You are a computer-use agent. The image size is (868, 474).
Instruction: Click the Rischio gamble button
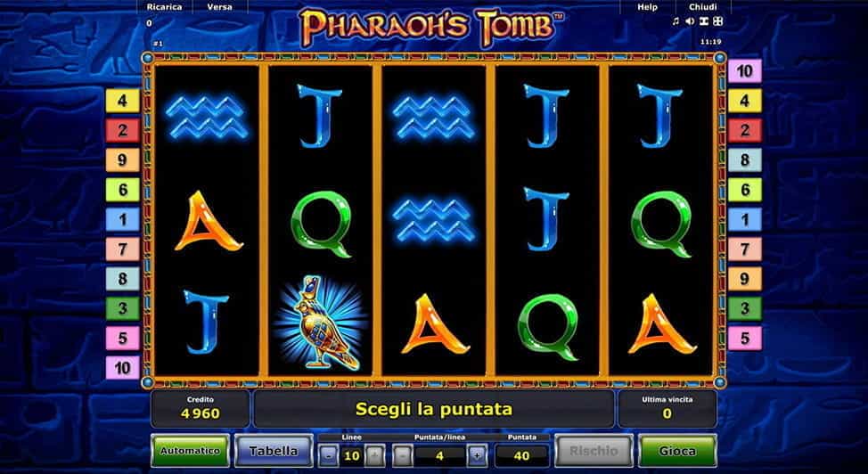(594, 451)
